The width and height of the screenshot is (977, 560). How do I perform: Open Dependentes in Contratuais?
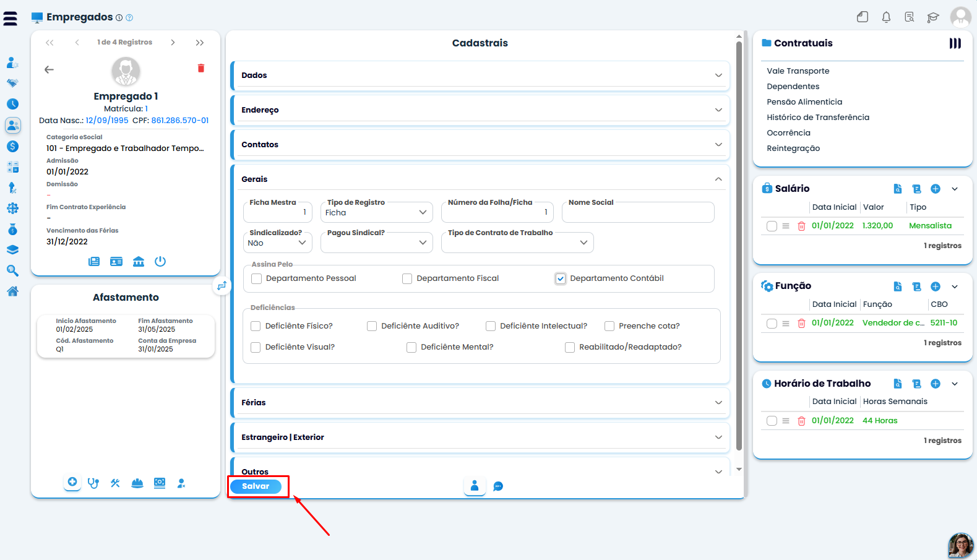point(793,87)
